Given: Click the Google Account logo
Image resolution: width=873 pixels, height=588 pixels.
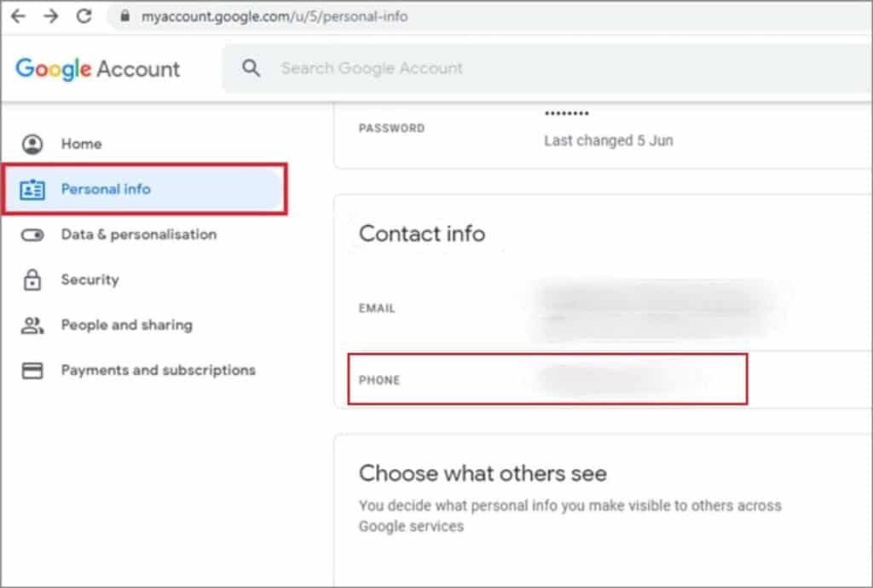Looking at the screenshot, I should tap(96, 68).
